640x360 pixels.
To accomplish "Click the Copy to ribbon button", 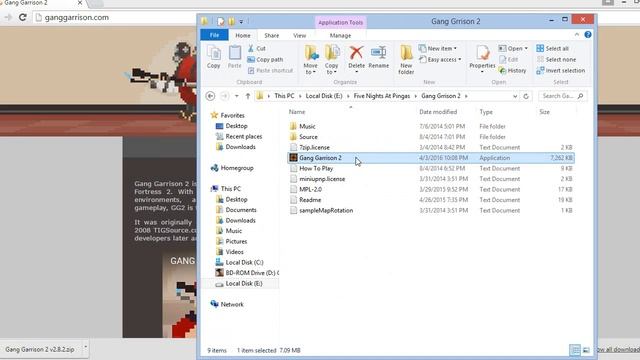I will coord(332,60).
